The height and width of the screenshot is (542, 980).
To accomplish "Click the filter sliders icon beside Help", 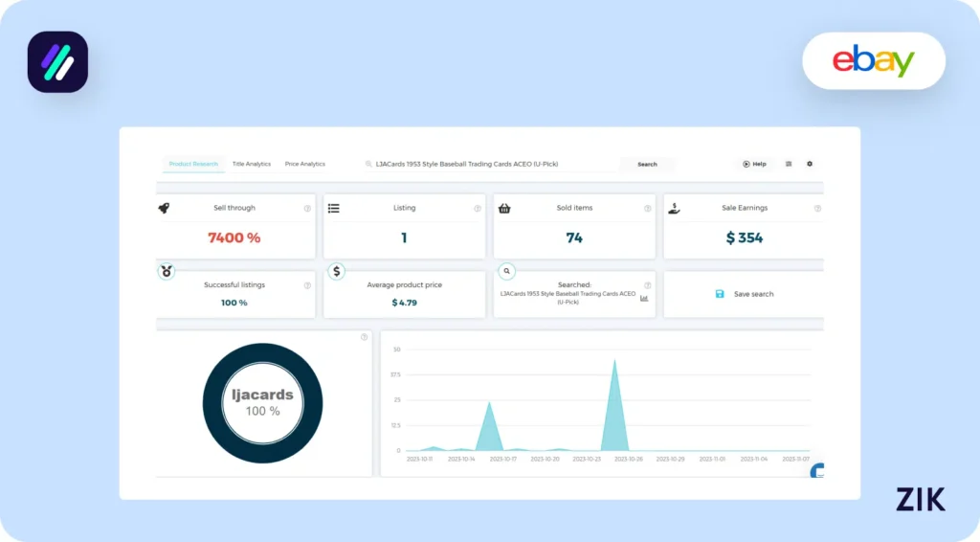I will click(x=789, y=164).
